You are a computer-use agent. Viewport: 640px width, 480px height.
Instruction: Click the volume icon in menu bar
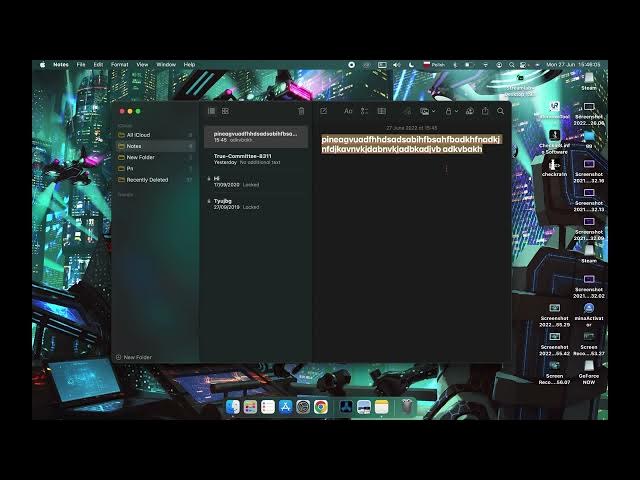pyautogui.click(x=396, y=64)
